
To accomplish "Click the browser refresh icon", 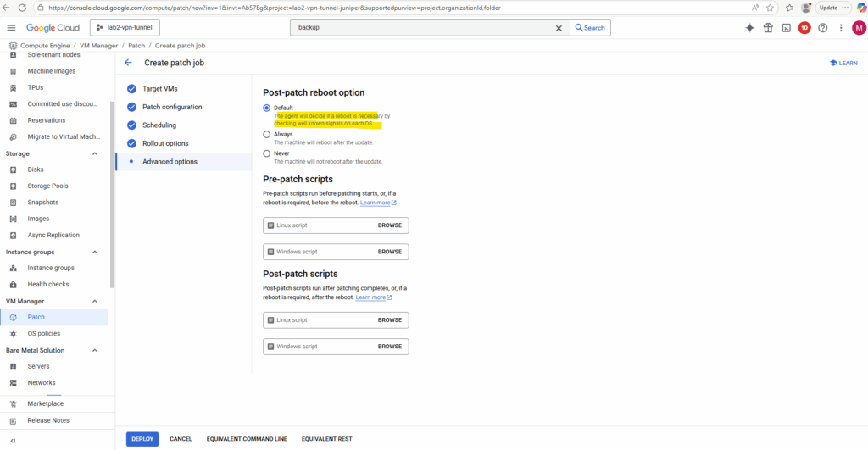I will tap(22, 8).
